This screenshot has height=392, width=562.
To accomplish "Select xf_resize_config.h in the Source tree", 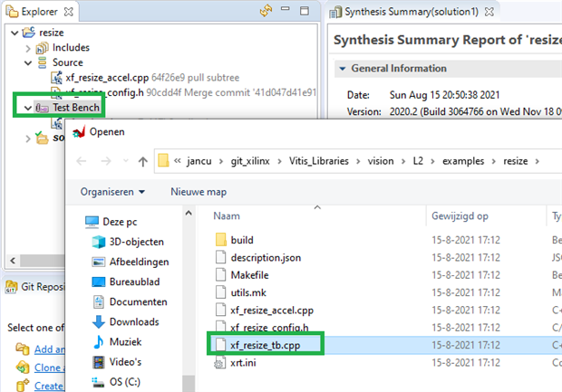I will coord(104,92).
